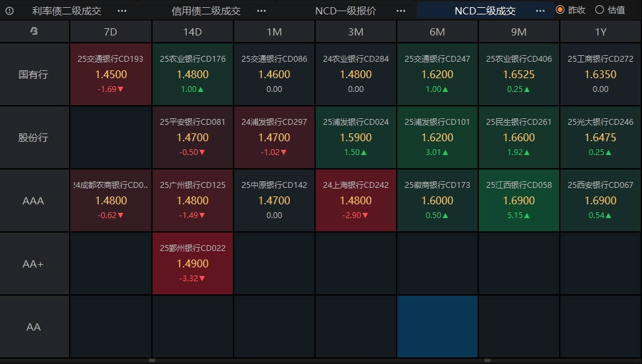642x364 pixels.
Task: Click the 25工商银行CD272 quote in 1Y column
Action: tap(601, 74)
